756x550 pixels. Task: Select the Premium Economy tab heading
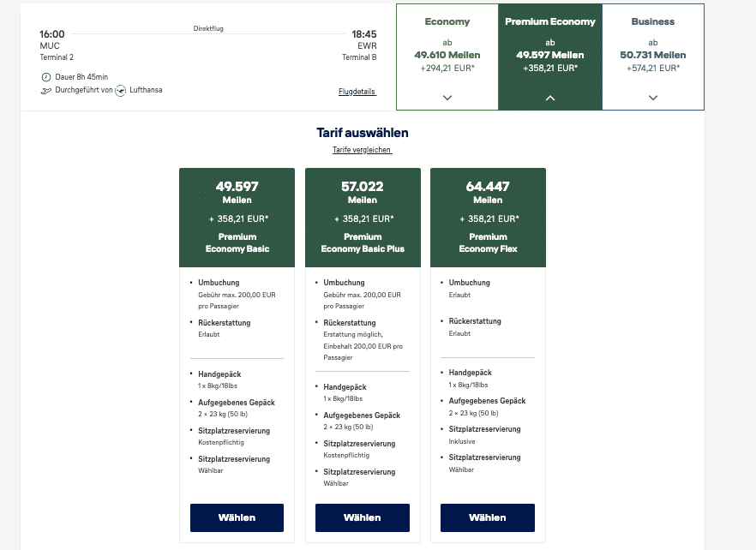click(550, 21)
